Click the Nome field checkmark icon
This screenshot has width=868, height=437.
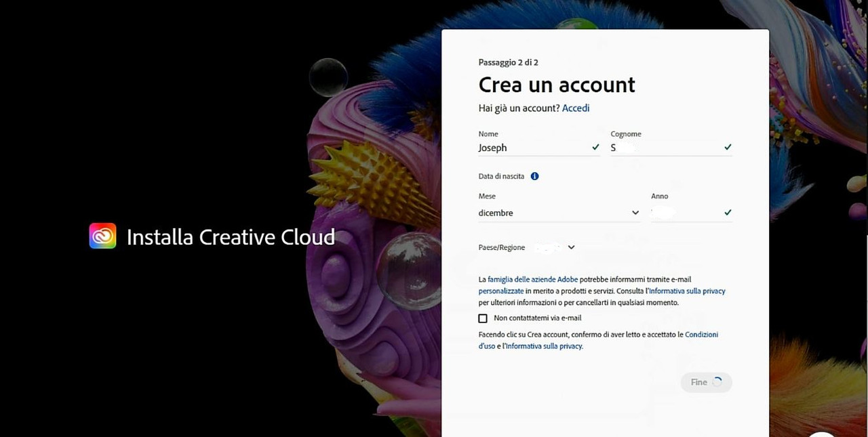tap(595, 147)
